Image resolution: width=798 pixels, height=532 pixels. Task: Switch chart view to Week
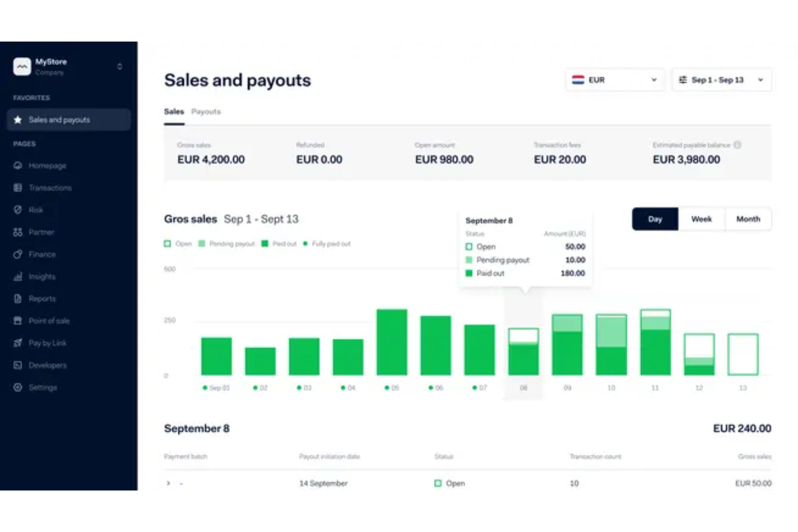click(x=701, y=219)
